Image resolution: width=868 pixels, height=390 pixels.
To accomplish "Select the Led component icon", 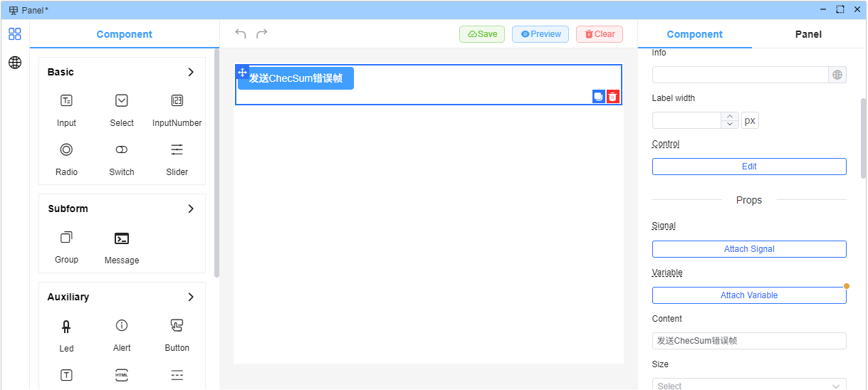I will (66, 327).
